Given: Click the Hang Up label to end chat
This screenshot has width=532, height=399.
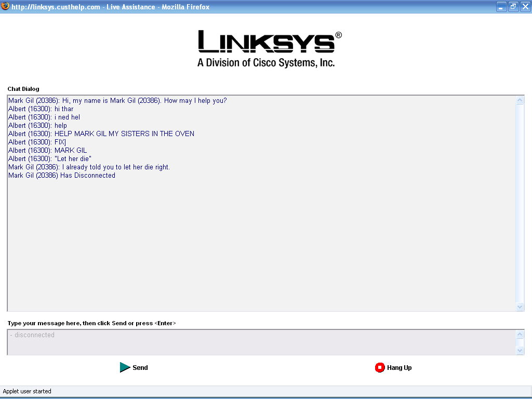Looking at the screenshot, I should point(400,368).
